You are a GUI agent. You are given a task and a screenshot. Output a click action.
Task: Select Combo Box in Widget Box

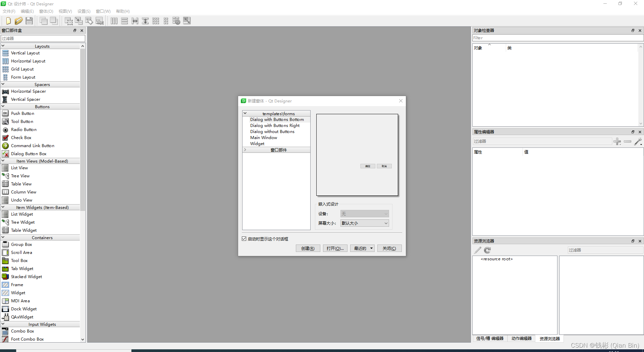[22, 331]
